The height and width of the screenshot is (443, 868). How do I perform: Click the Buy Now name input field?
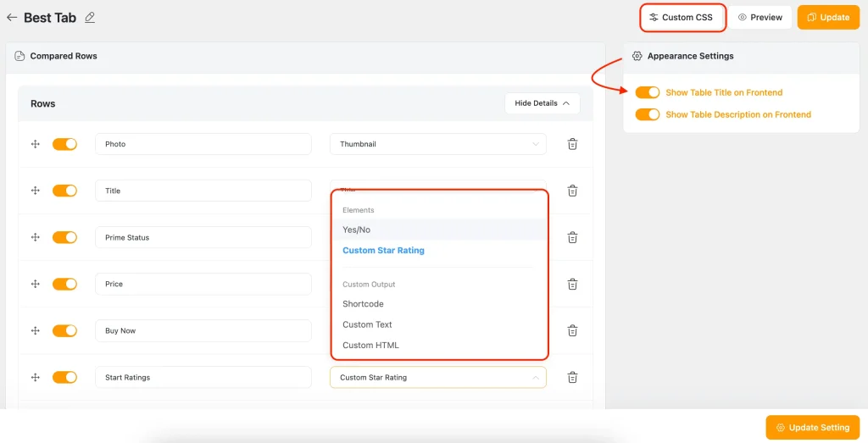coord(203,330)
